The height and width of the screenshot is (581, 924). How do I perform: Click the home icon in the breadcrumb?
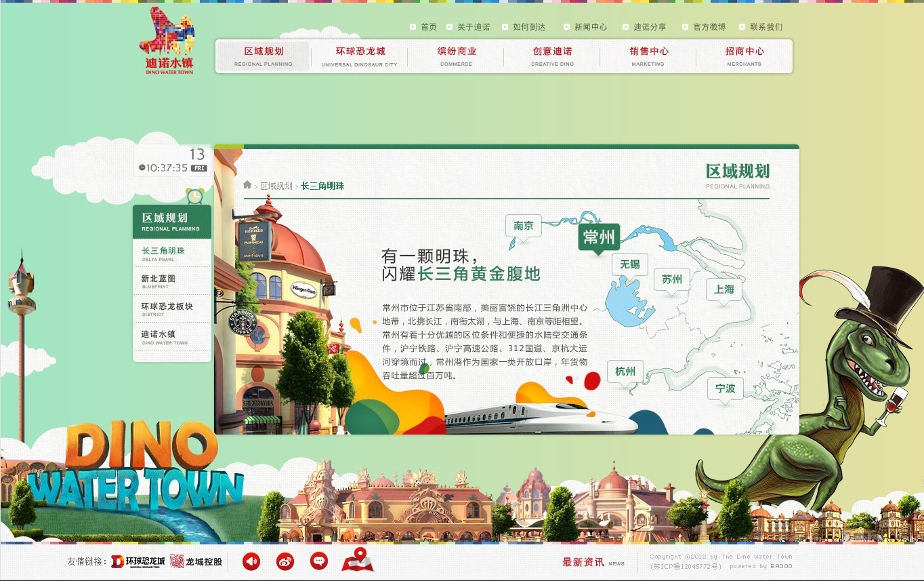247,185
